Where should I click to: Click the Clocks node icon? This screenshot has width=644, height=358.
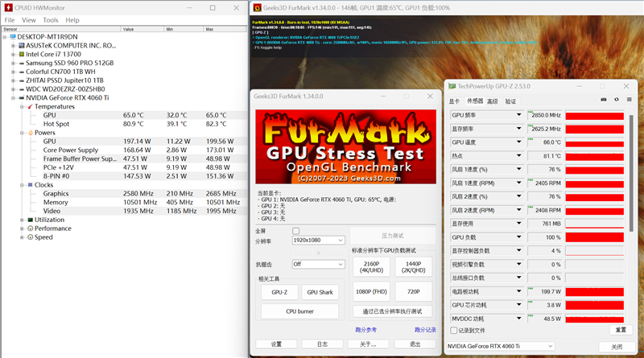31,185
